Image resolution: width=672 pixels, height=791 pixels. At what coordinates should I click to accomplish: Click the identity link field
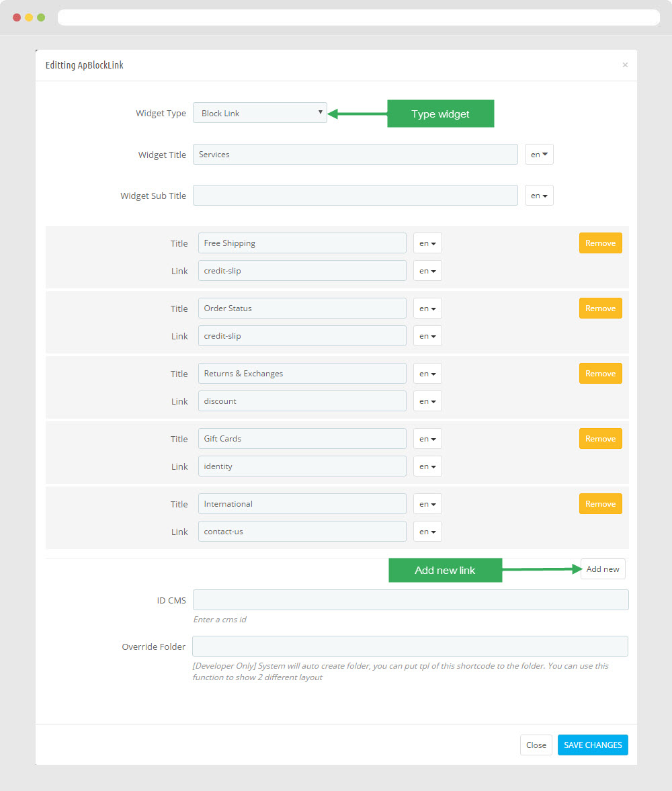coord(302,466)
